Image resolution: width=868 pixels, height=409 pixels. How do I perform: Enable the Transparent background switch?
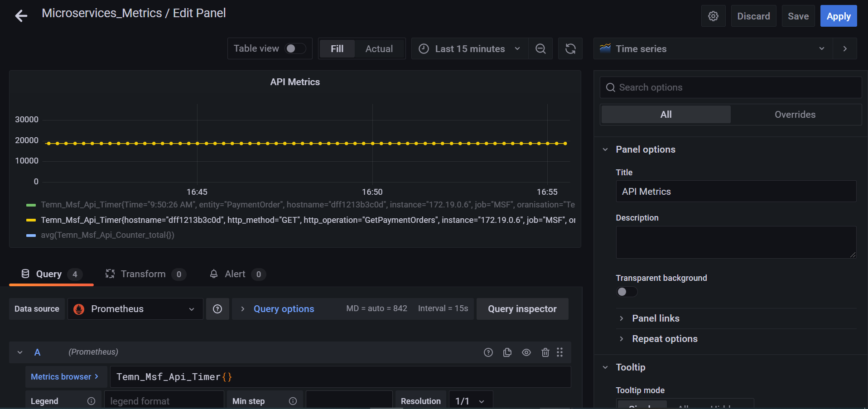pyautogui.click(x=627, y=292)
